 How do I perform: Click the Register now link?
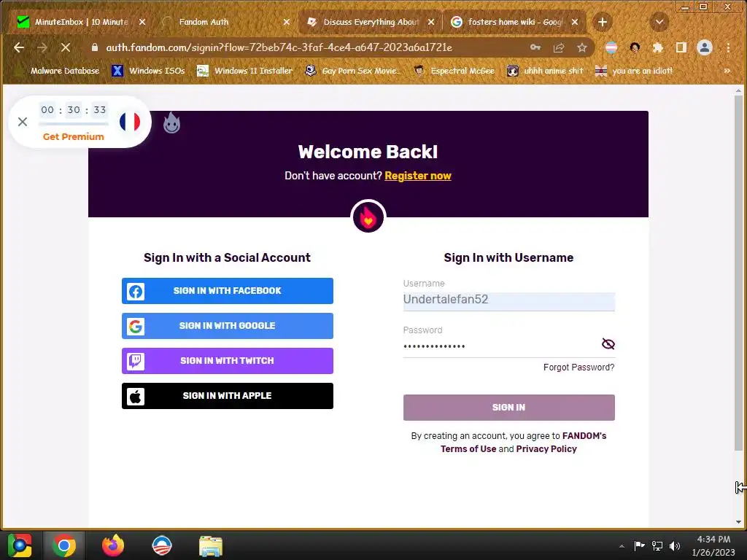[x=418, y=176]
